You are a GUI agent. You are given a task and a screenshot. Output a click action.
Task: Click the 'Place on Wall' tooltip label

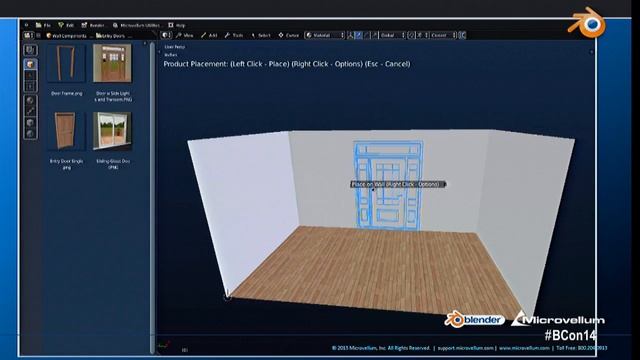coord(398,184)
